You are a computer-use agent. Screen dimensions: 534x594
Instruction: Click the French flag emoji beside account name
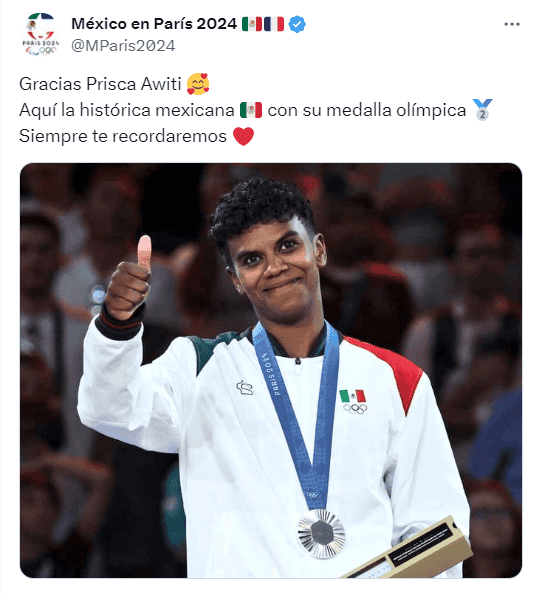pyautogui.click(x=273, y=24)
